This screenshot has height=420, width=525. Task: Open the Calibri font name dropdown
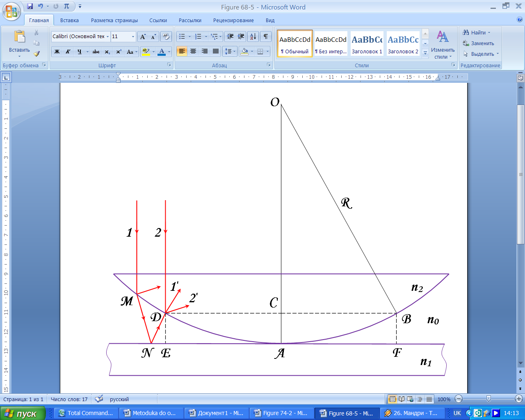[x=107, y=37]
